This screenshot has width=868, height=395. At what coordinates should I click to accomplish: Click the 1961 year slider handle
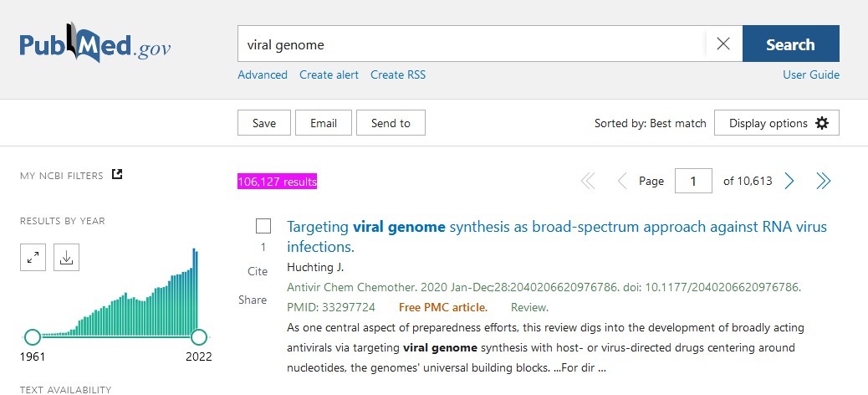(33, 337)
